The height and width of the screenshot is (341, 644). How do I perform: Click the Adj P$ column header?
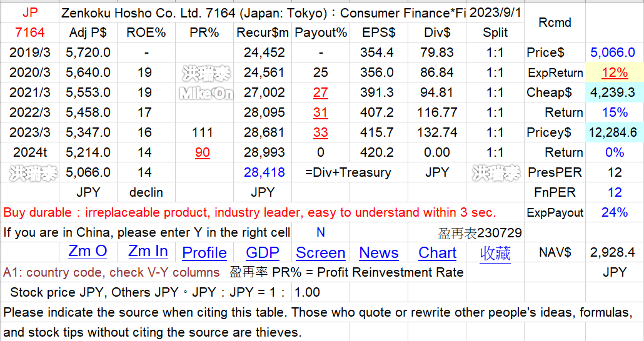point(88,32)
